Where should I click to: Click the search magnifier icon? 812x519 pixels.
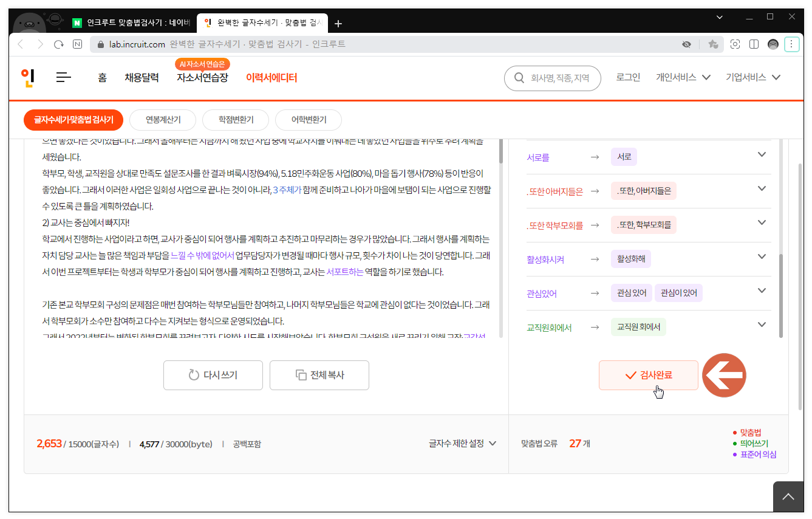(519, 78)
